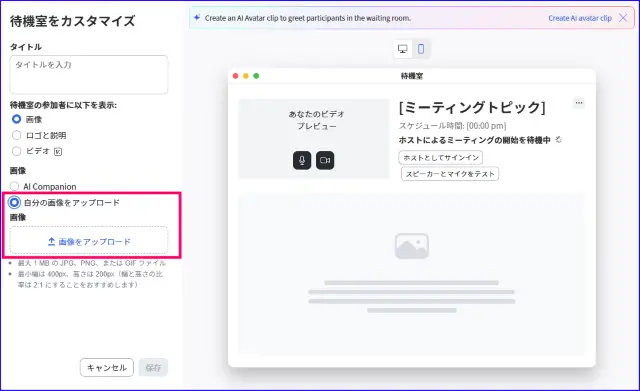Click スピーカーとマイクをテスト button
The height and width of the screenshot is (391, 640).
pyautogui.click(x=450, y=174)
